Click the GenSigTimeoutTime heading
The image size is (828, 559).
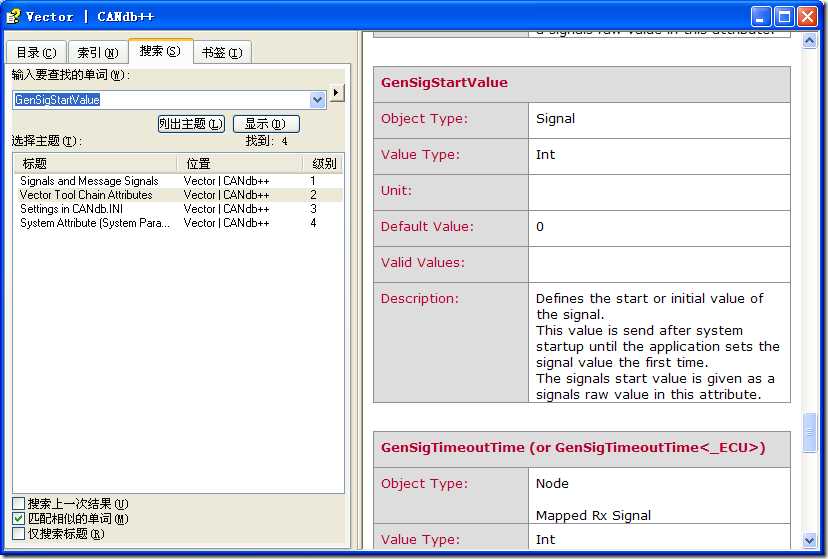coord(573,448)
